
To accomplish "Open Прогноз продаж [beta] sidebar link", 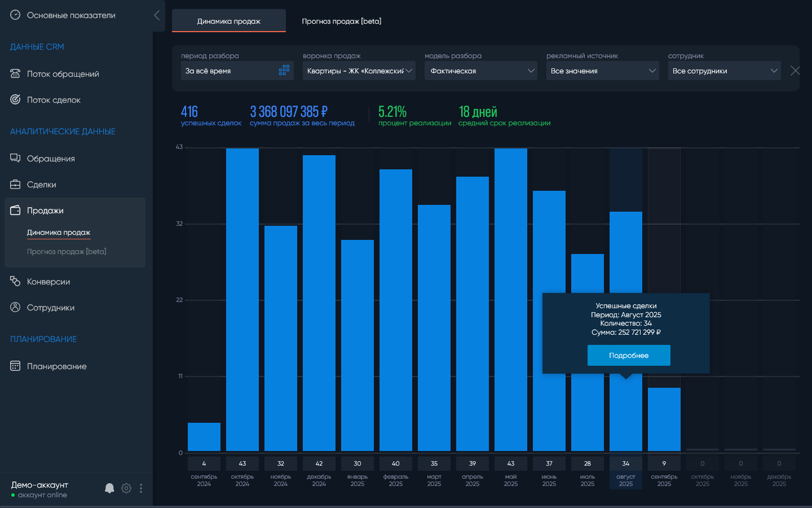I will tap(67, 252).
